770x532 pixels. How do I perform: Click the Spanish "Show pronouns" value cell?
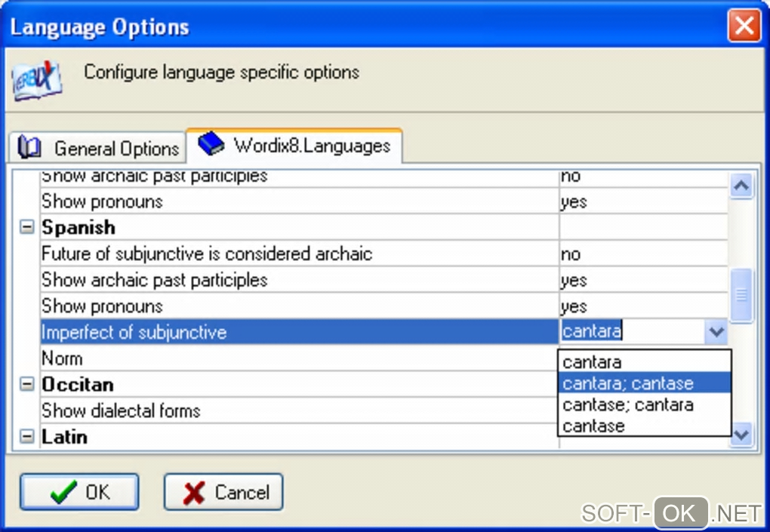pyautogui.click(x=642, y=306)
